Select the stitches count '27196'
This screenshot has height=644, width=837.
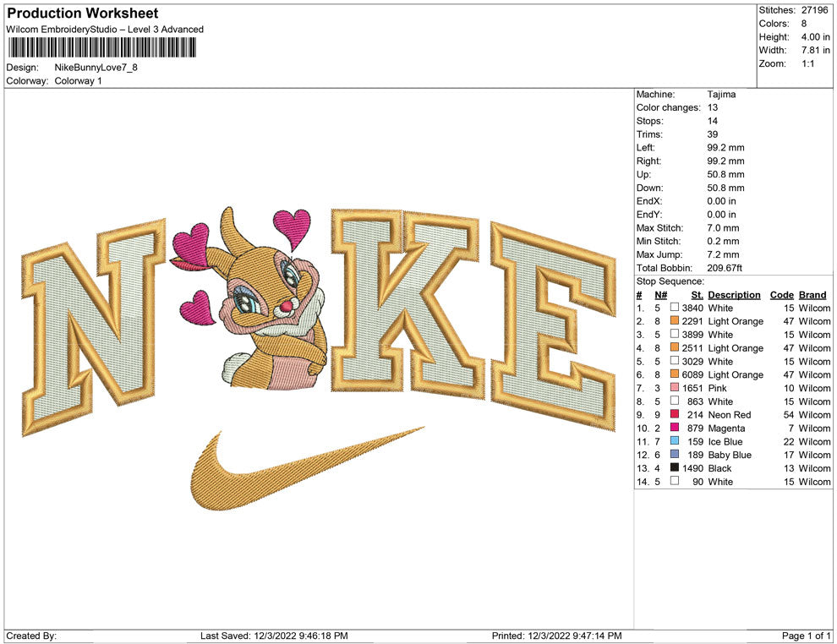(814, 10)
